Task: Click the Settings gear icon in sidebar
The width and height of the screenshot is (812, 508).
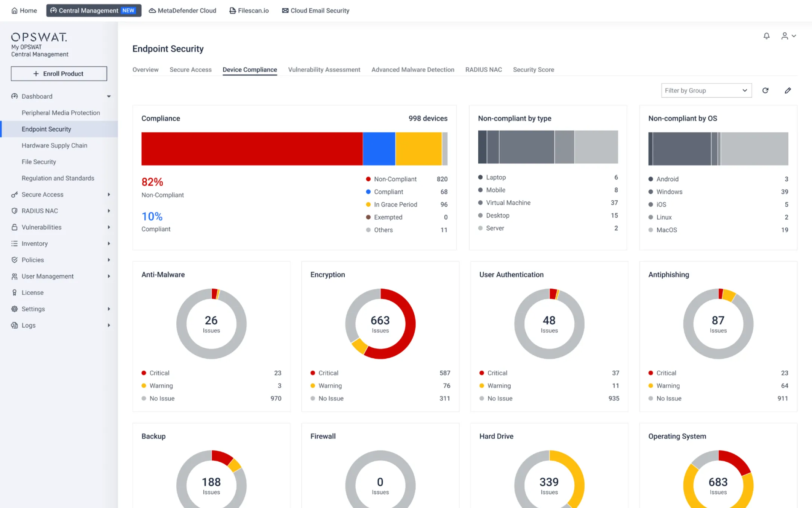Action: [14, 309]
